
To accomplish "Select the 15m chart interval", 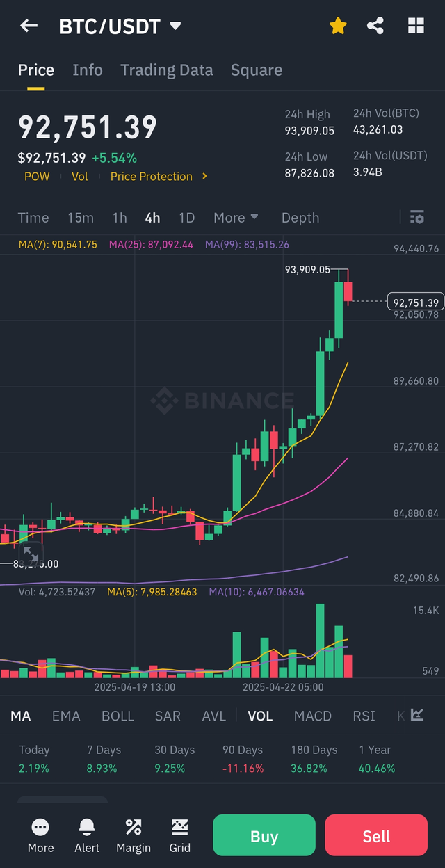I will point(81,218).
